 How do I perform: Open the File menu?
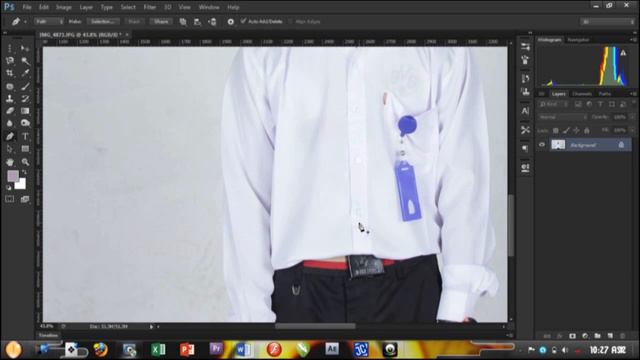pyautogui.click(x=27, y=7)
